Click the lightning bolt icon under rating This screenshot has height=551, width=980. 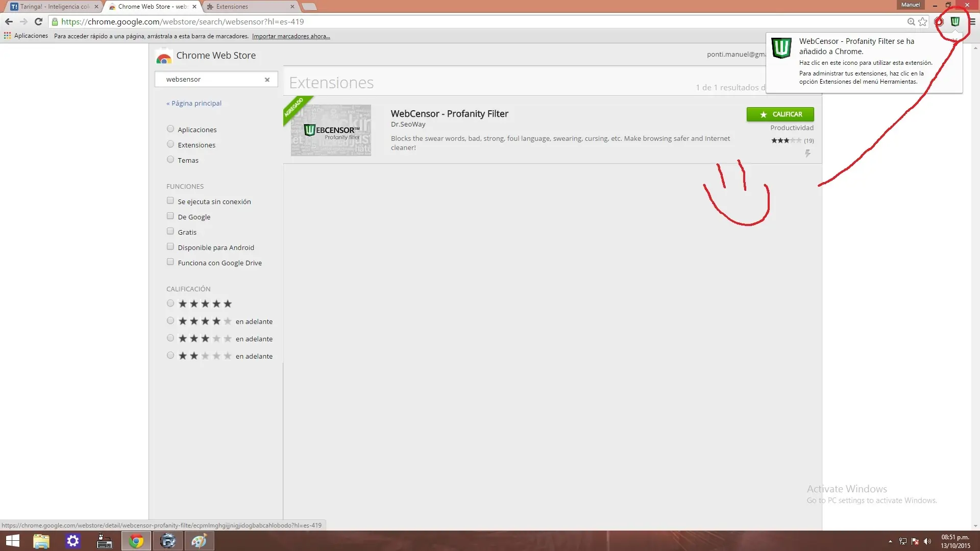pyautogui.click(x=807, y=153)
